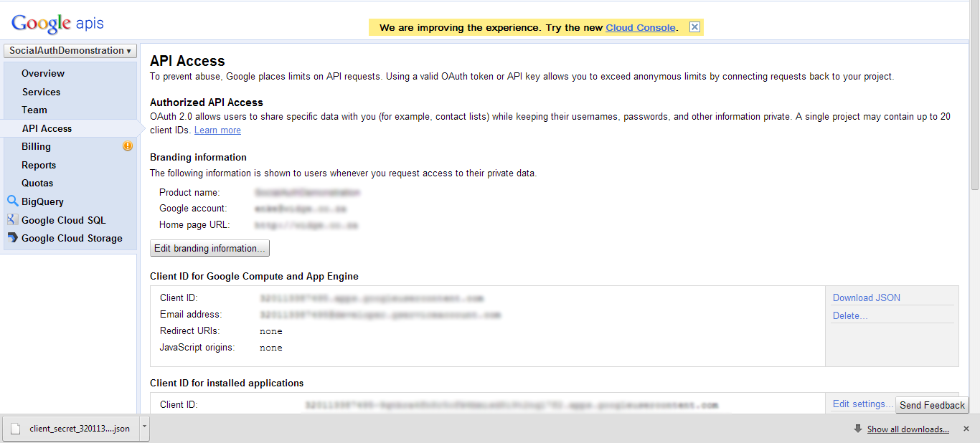Click the Branding information heading
980x443 pixels.
(198, 157)
